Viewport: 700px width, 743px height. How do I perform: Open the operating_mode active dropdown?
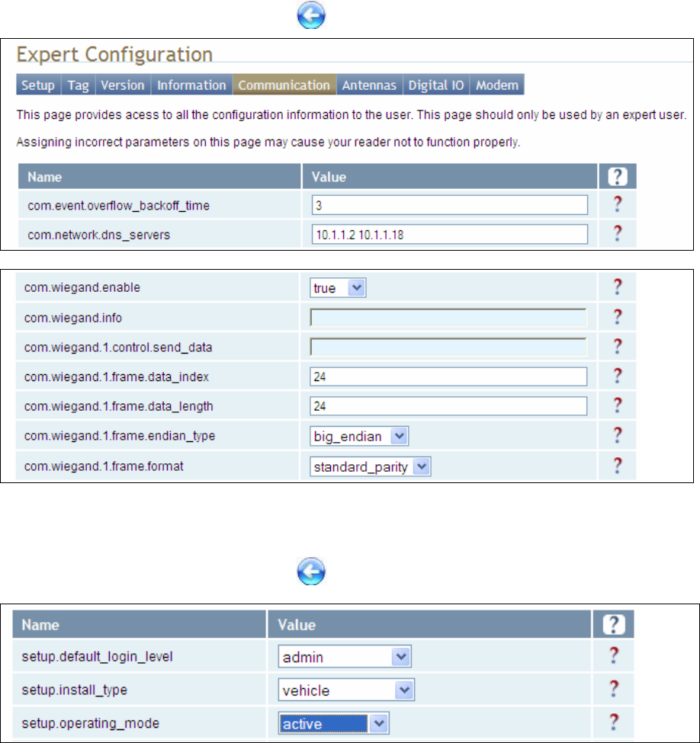[333, 724]
